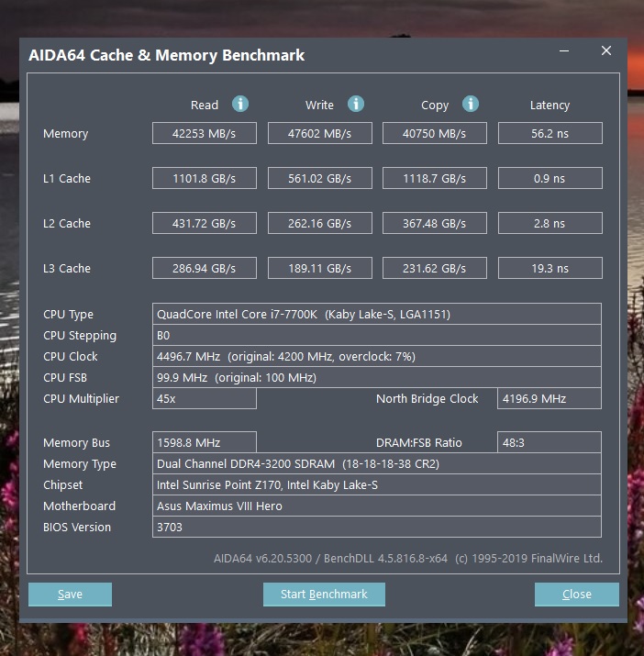Select the Memory copy value 40750 MB/s

tap(434, 133)
